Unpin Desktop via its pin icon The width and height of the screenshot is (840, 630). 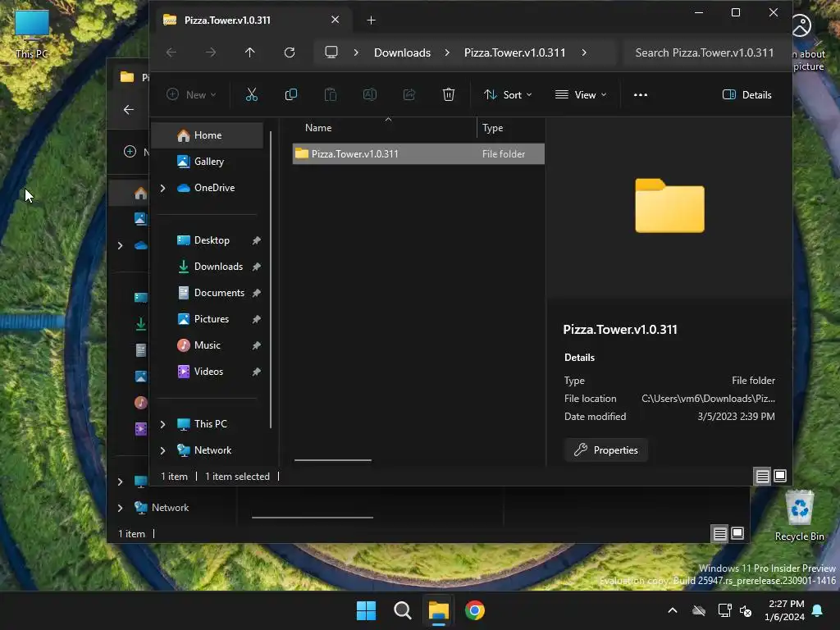[x=256, y=240]
